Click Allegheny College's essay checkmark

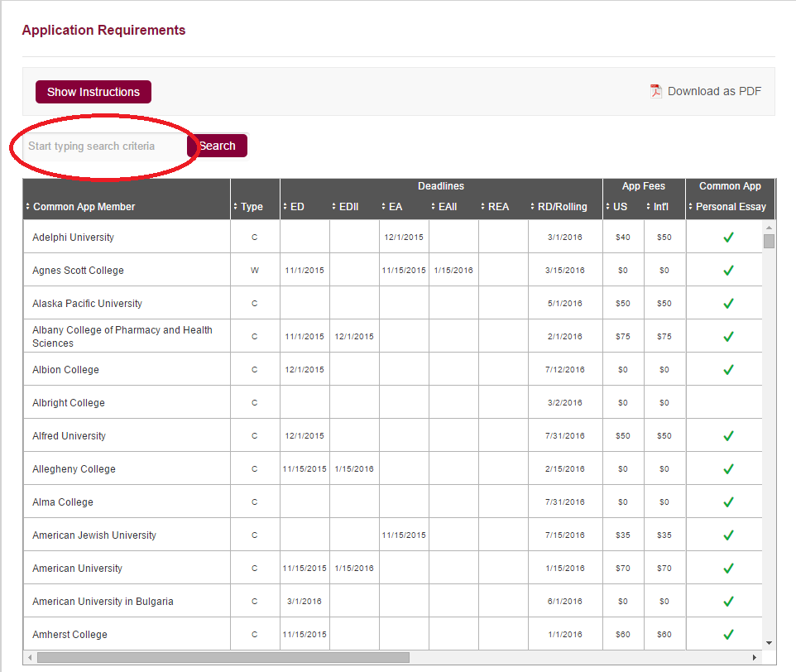(728, 468)
